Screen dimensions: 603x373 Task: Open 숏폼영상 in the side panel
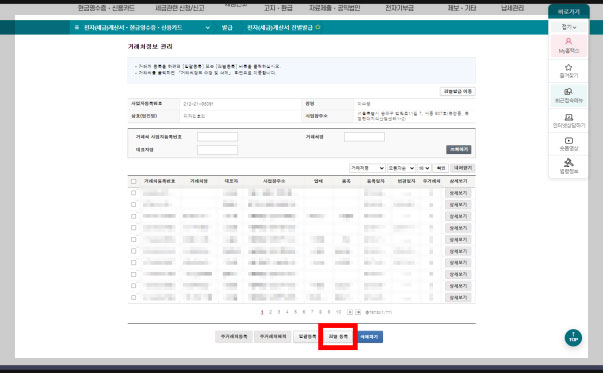tap(568, 144)
